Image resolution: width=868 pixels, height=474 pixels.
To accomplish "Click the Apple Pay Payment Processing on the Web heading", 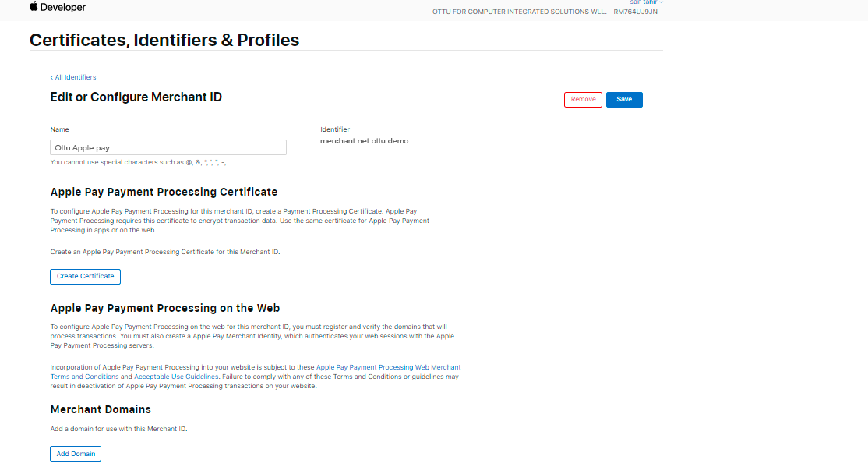I will pyautogui.click(x=165, y=308).
